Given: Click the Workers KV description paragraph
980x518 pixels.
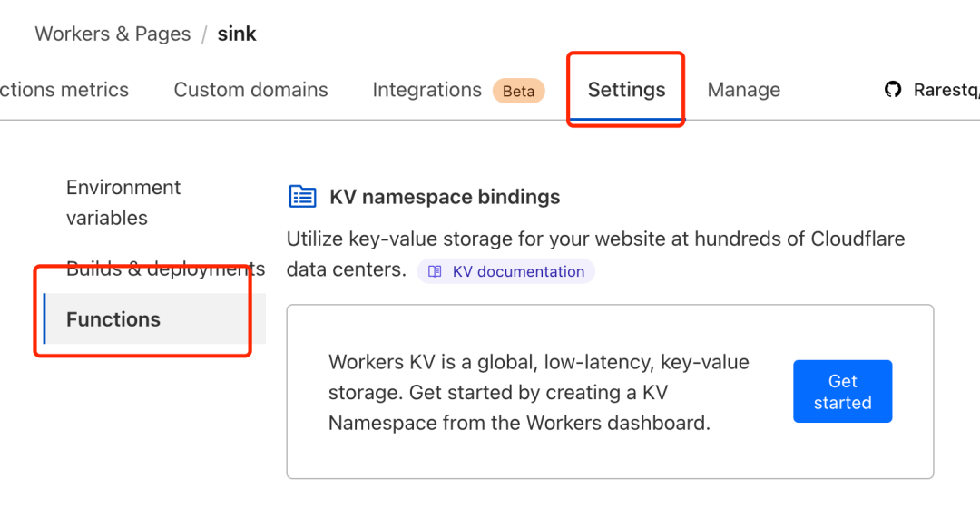Looking at the screenshot, I should point(538,393).
